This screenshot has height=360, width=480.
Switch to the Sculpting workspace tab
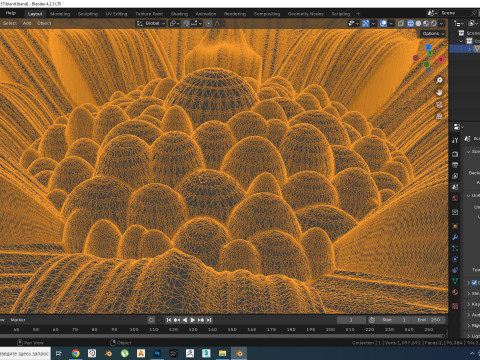(x=88, y=14)
